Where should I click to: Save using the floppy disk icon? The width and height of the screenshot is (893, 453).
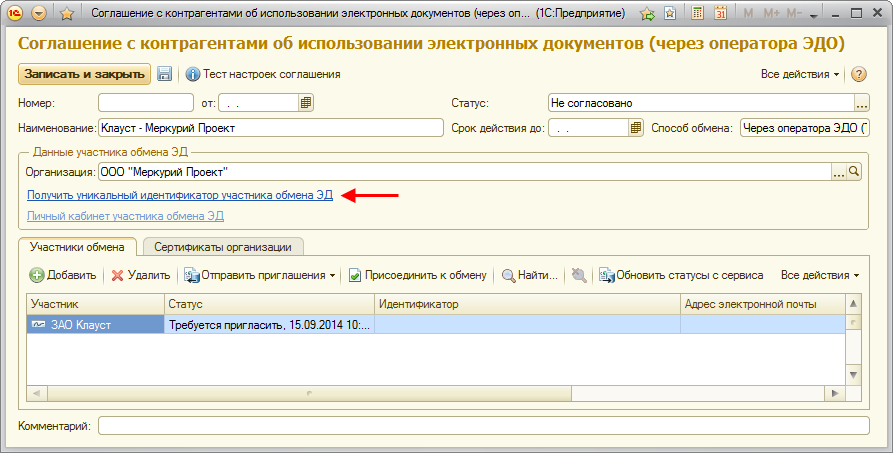coord(165,74)
